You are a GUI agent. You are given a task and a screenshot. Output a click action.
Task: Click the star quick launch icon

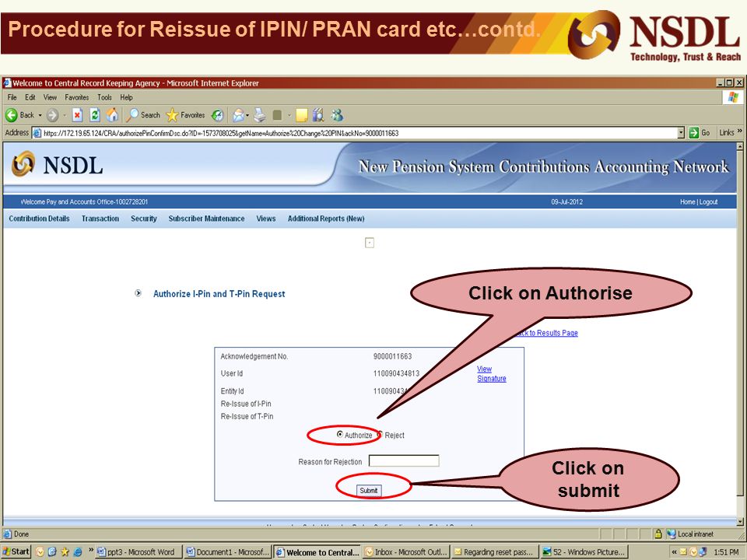(65, 552)
